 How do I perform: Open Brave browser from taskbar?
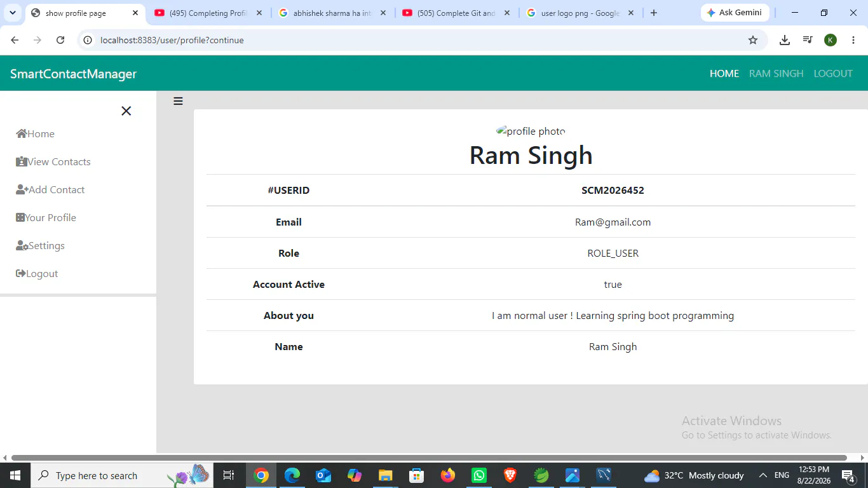510,475
